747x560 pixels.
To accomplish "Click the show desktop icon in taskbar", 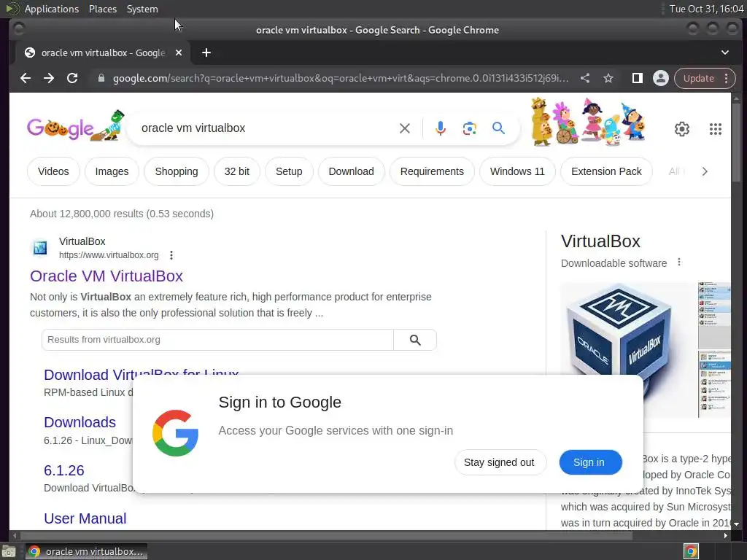I will pyautogui.click(x=9, y=551).
